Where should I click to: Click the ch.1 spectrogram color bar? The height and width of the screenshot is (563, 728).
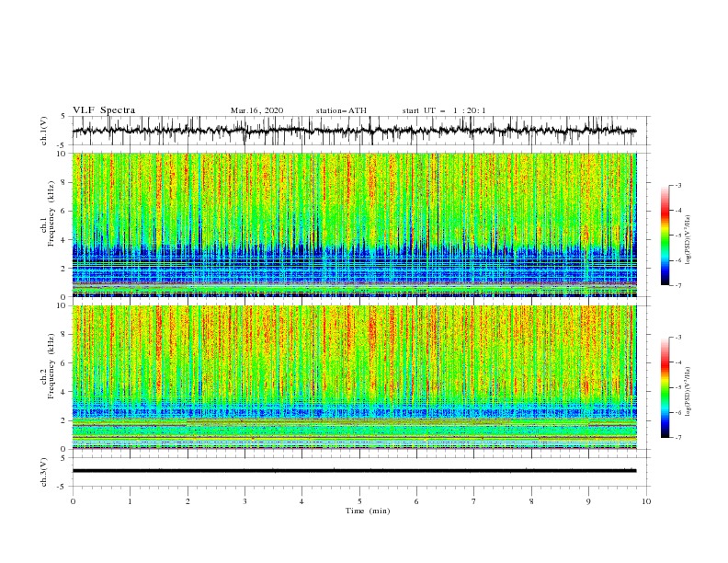[665, 236]
